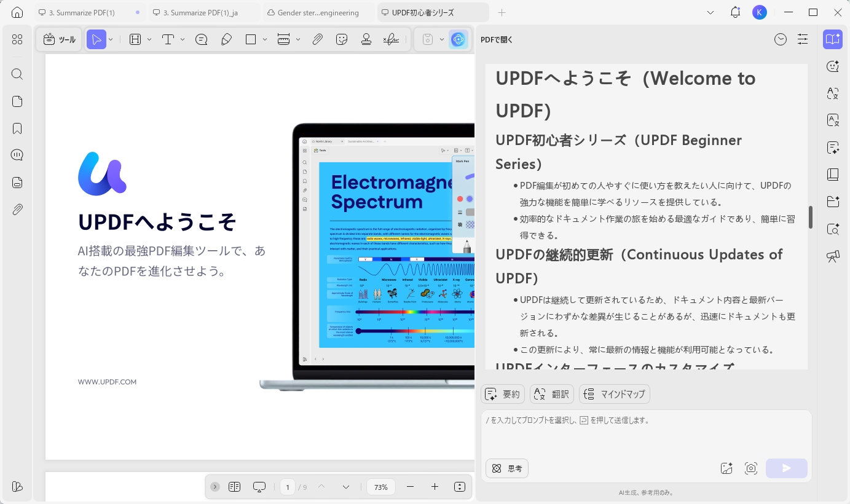Toggle the 思考 thinking mode
850x504 pixels.
pos(507,468)
